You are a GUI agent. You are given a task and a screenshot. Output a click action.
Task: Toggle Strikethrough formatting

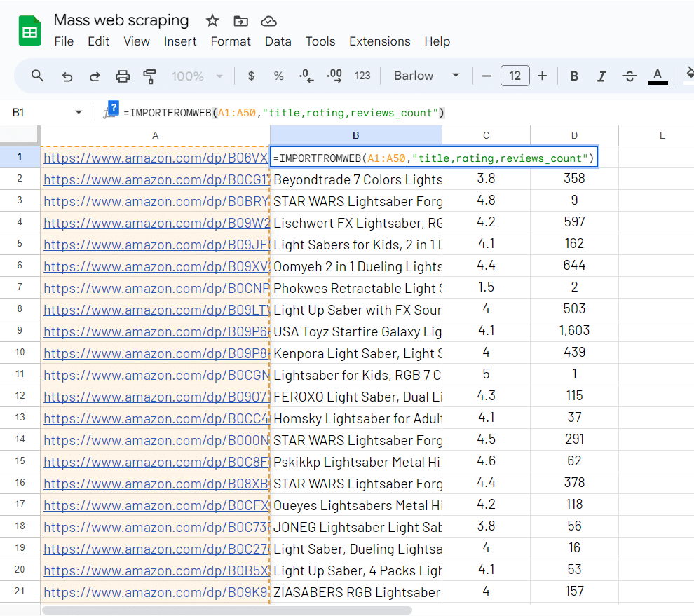click(x=629, y=76)
